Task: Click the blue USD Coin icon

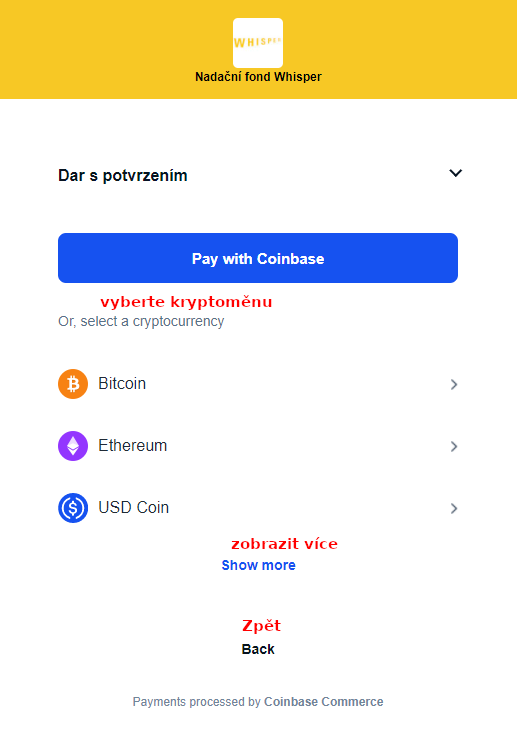Action: pos(73,508)
